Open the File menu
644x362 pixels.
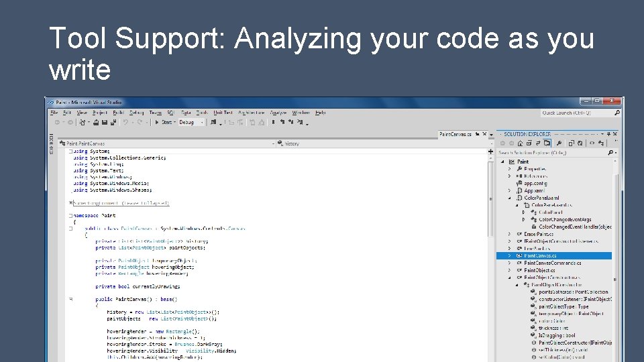54,113
